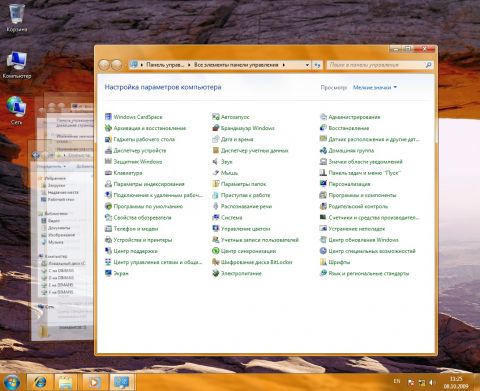The height and width of the screenshot is (391, 480).
Task: Open the taskbar clock and date
Action: tap(456, 382)
